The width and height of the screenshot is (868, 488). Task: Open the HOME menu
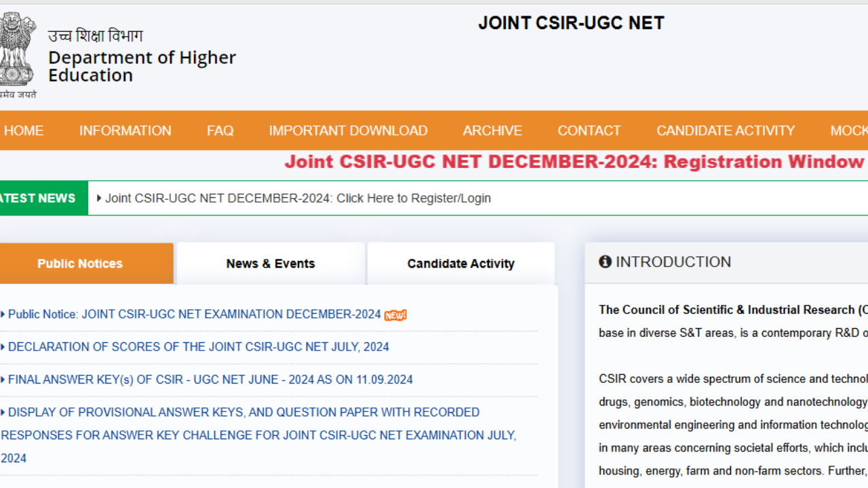tap(23, 130)
